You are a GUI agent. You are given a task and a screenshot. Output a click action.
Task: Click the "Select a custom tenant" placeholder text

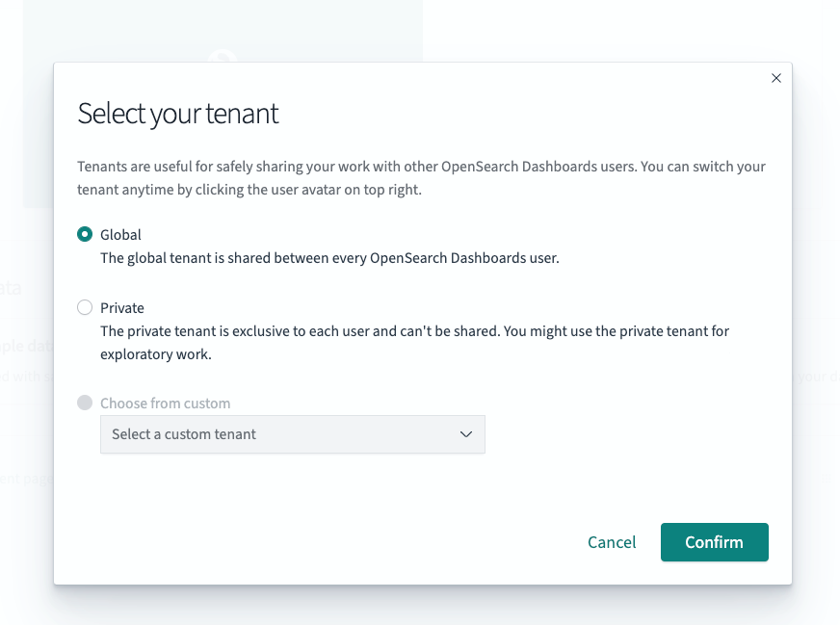183,434
